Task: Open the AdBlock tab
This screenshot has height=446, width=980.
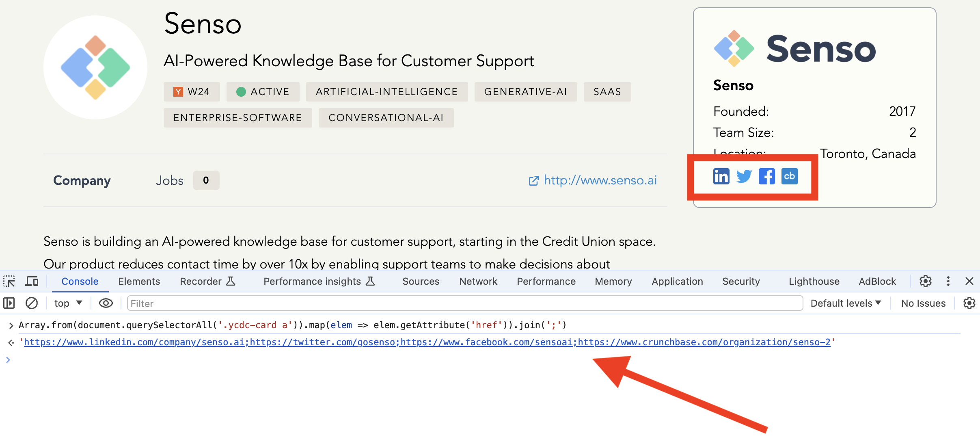Action: 877,281
